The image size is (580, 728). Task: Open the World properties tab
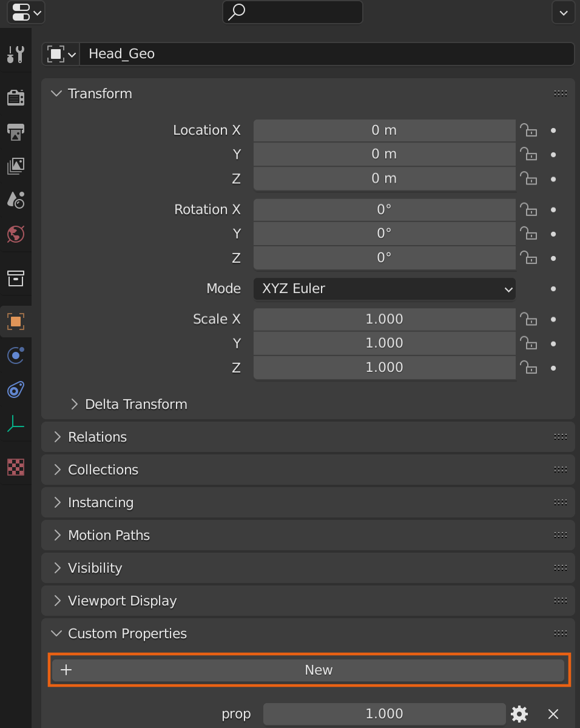tap(15, 234)
